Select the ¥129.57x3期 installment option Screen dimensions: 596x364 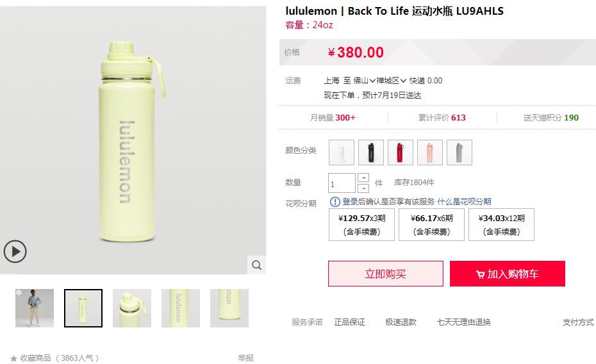[x=361, y=224]
